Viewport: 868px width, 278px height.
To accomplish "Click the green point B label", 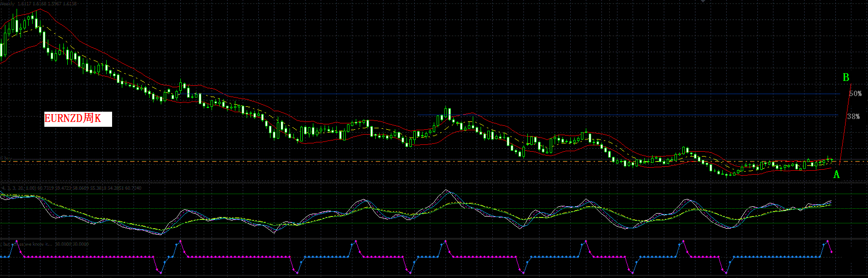I will [x=846, y=78].
